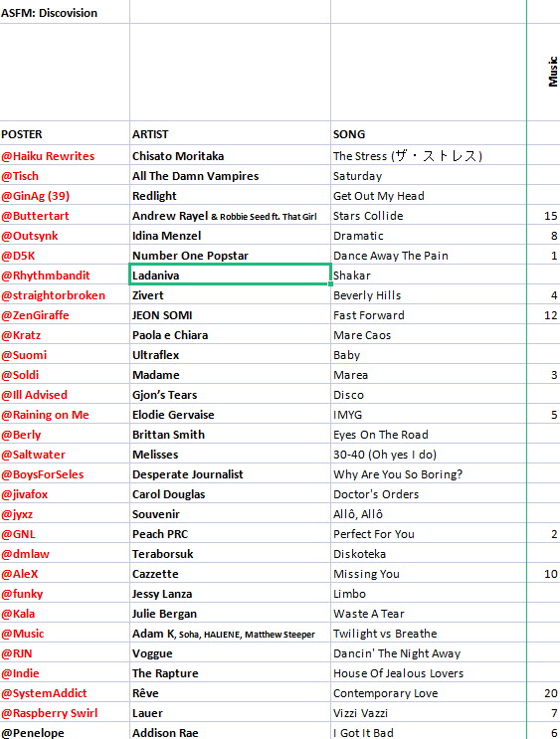Select the Andrew Rayel artist cell

pyautogui.click(x=230, y=216)
